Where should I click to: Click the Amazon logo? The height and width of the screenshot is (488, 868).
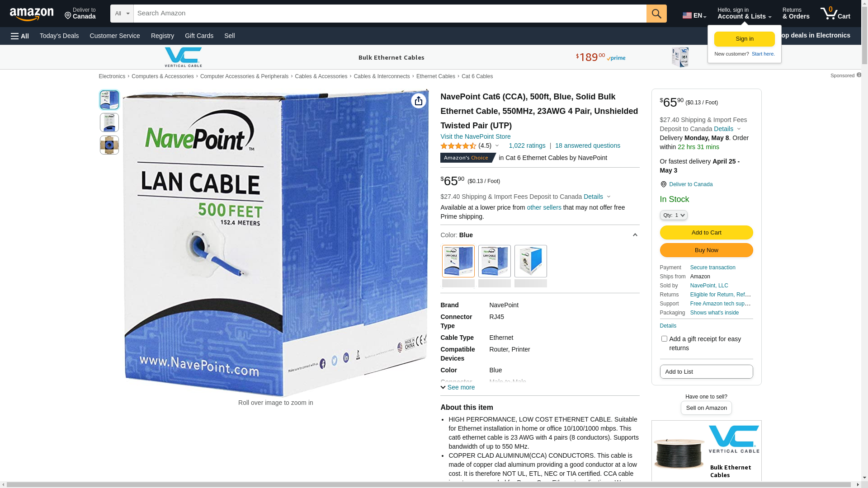[x=32, y=14]
